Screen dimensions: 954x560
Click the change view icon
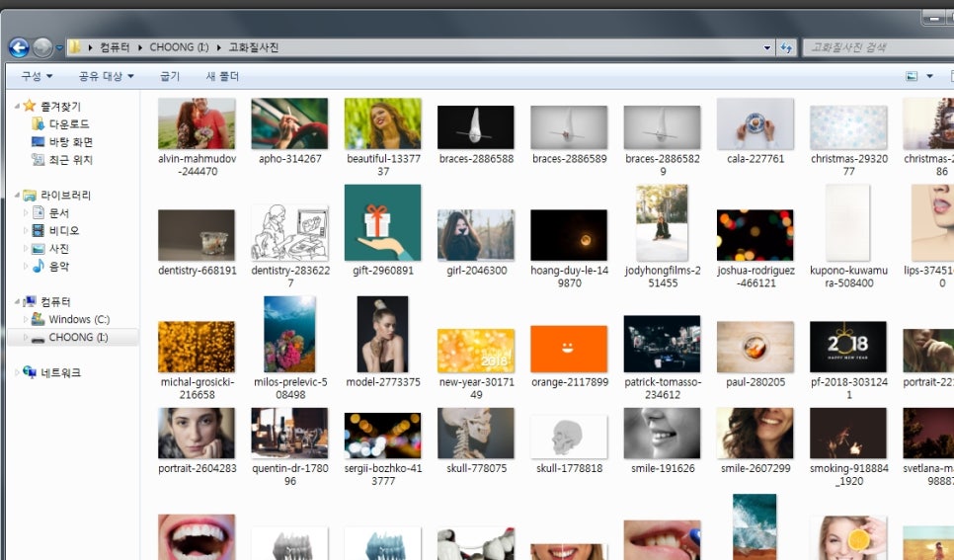tap(912, 76)
